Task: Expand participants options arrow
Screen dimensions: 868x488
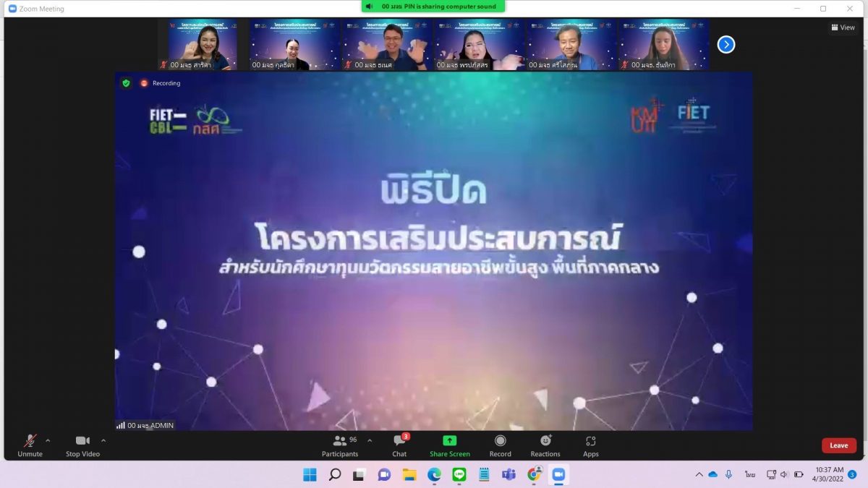Action: tap(370, 440)
